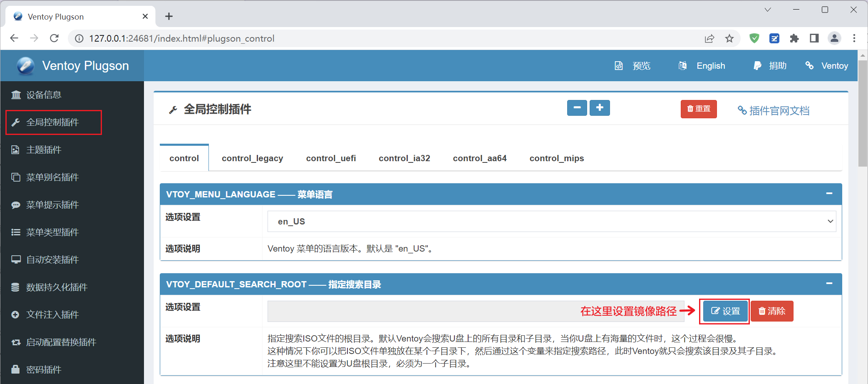Open a new browser tab

pos(169,16)
